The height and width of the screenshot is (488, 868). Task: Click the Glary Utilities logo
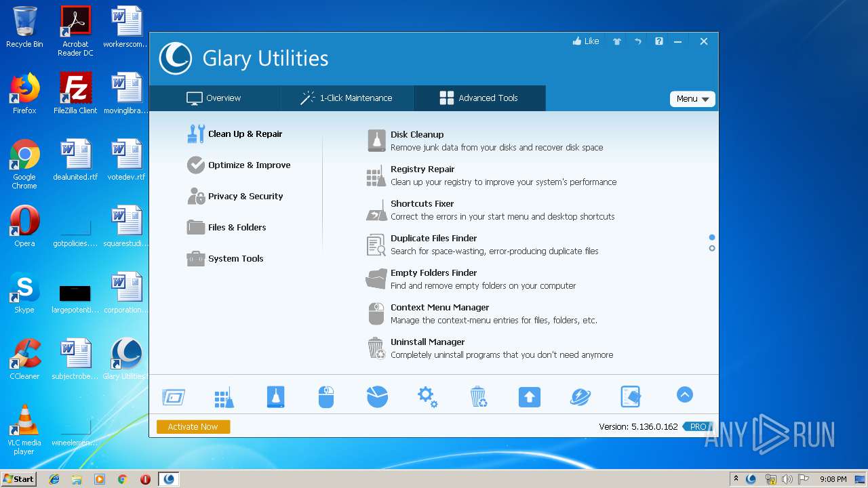(x=175, y=58)
